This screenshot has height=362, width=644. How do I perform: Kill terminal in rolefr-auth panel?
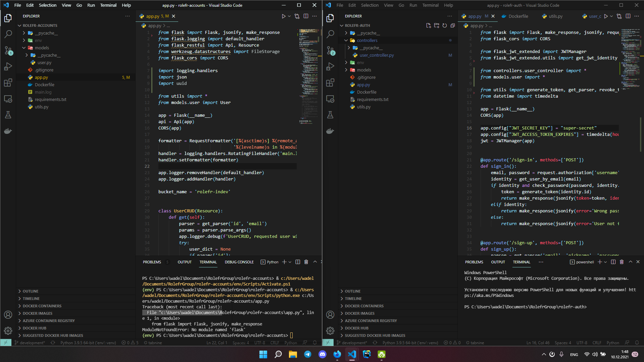622,262
